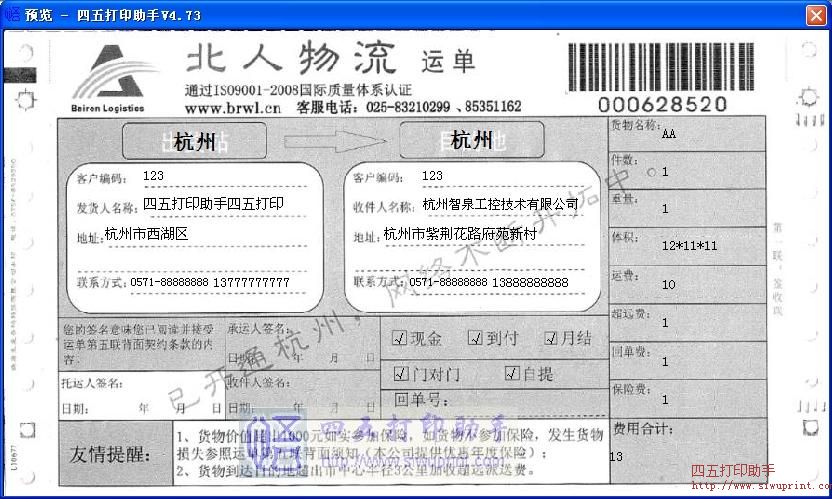The image size is (832, 499).
Task: Toggle the 门对门 checkbox
Action: click(x=402, y=374)
